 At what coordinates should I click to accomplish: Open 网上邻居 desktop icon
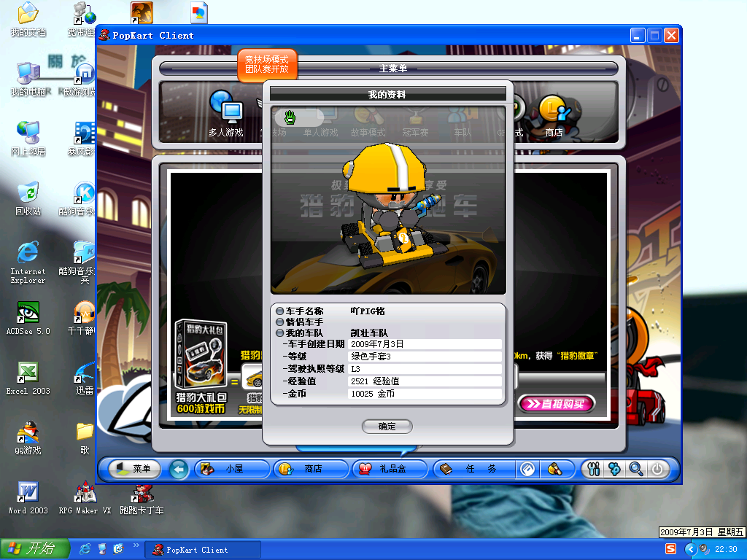28,139
